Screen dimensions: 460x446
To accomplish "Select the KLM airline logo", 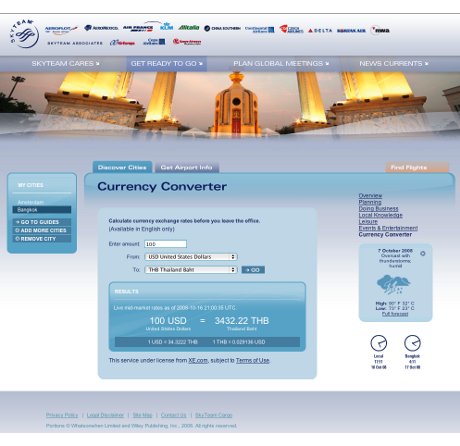I will tap(166, 26).
